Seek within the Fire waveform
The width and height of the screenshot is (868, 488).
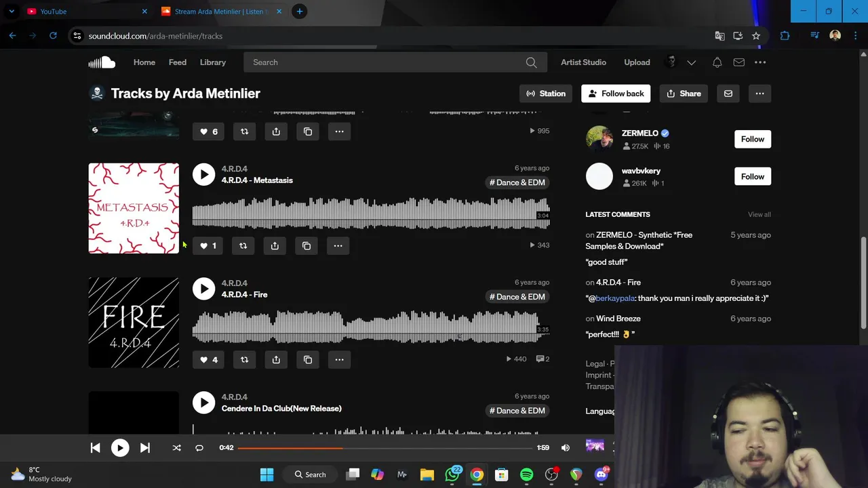(x=371, y=327)
